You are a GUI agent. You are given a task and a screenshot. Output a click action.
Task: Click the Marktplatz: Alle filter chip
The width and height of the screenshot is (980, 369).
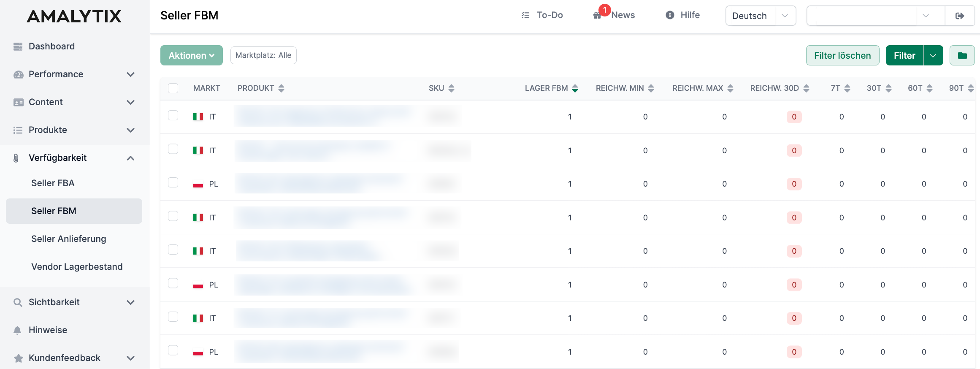pos(263,55)
